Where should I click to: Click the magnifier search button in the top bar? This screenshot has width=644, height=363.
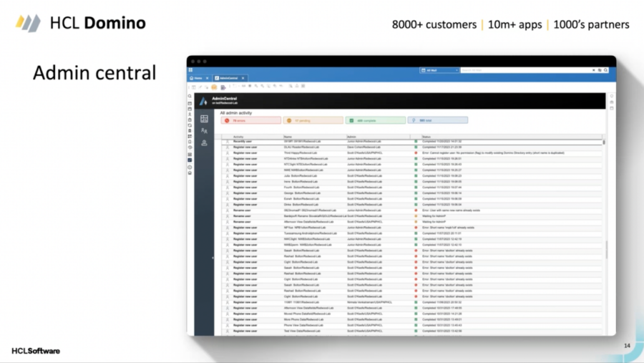606,70
